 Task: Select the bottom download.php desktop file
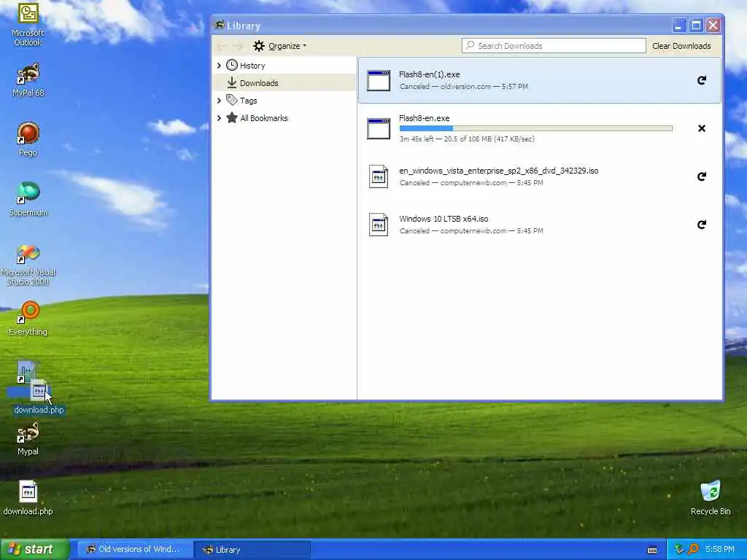coord(28,498)
